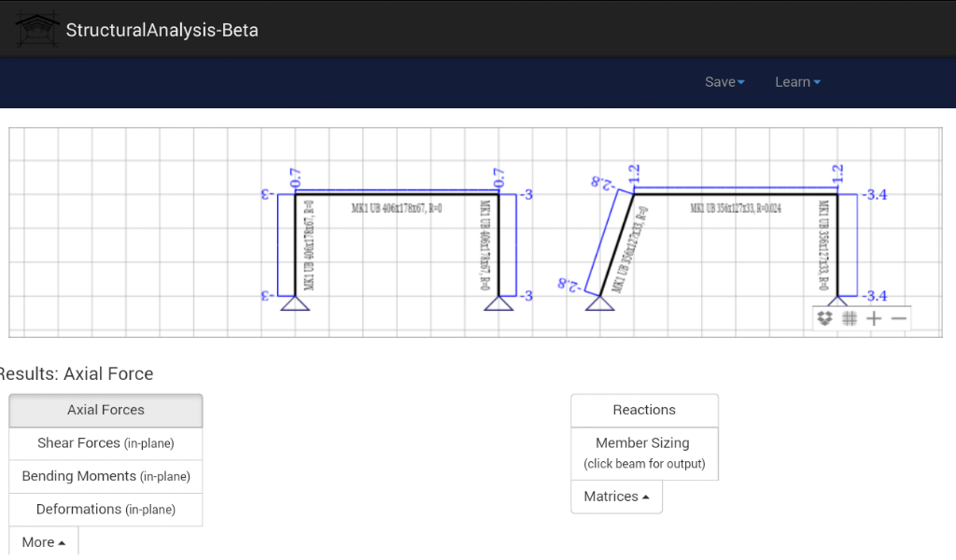This screenshot has height=560, width=956.
Task: Expand the Matrices dropup menu
Action: pyautogui.click(x=616, y=497)
